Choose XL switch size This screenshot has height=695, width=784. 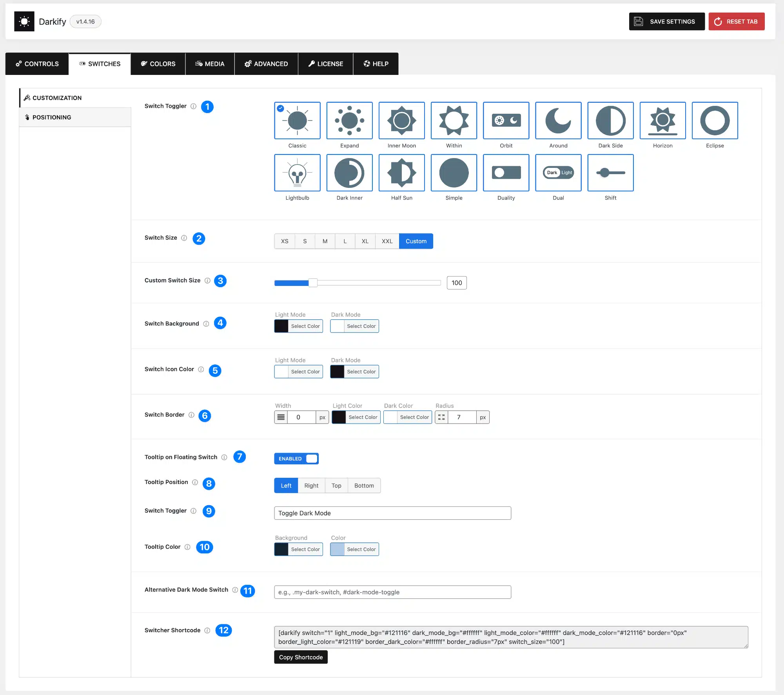[365, 241]
